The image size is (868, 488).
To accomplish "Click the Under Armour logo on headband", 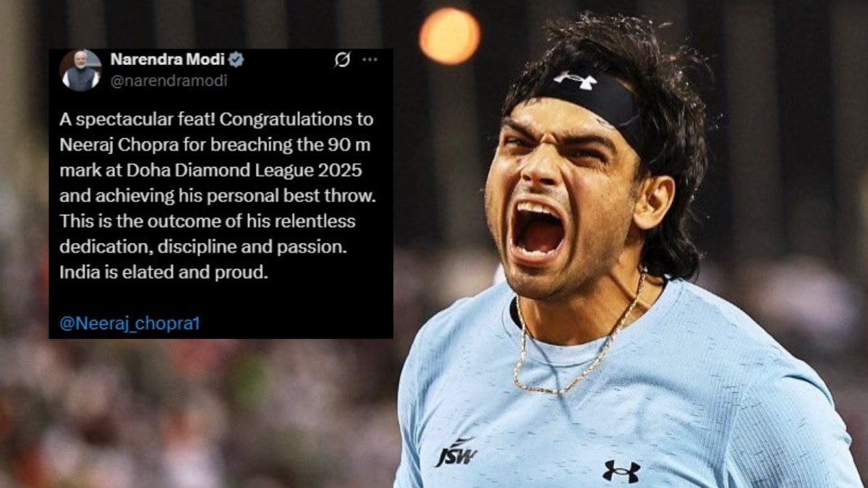I will point(576,80).
